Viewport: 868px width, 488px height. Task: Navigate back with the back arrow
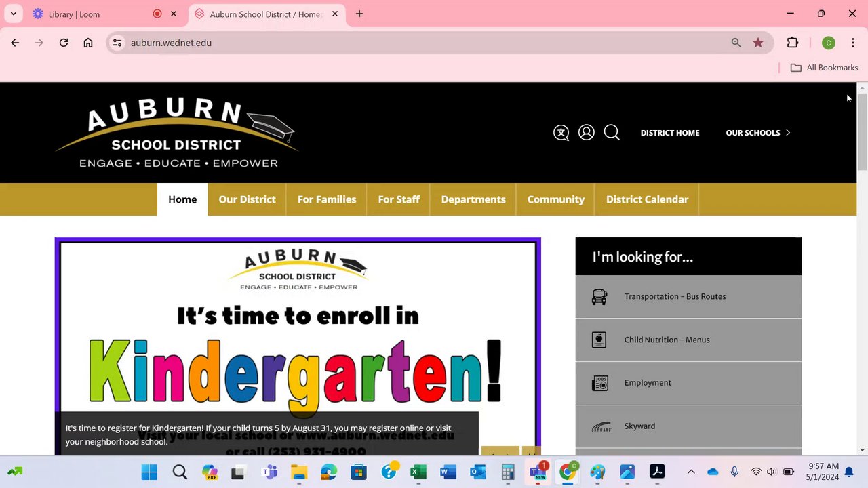click(15, 43)
